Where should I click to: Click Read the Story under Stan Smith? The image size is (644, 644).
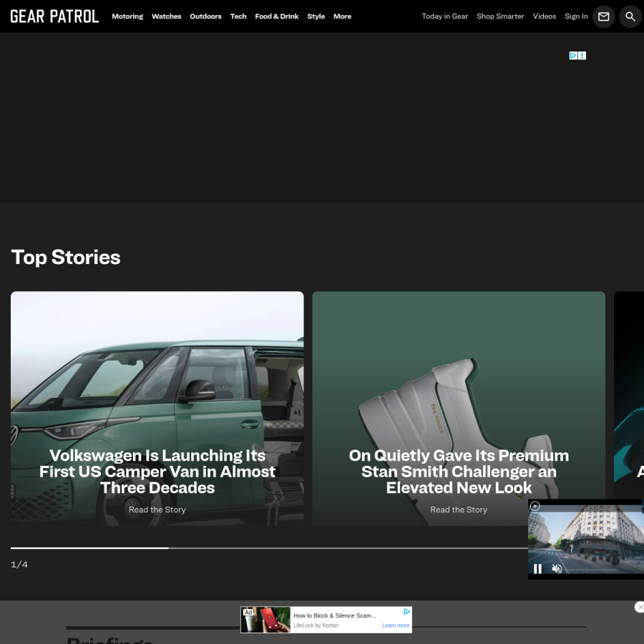(x=459, y=509)
